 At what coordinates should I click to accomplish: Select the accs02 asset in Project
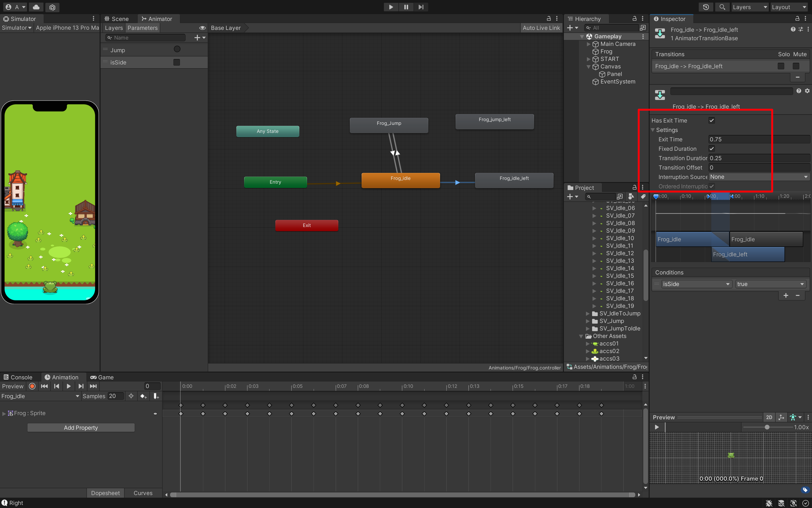pyautogui.click(x=609, y=351)
